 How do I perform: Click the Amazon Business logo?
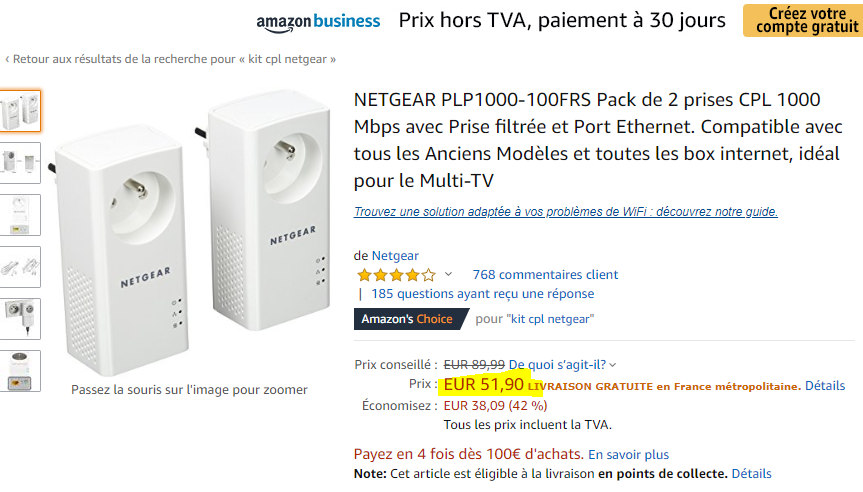click(x=318, y=21)
